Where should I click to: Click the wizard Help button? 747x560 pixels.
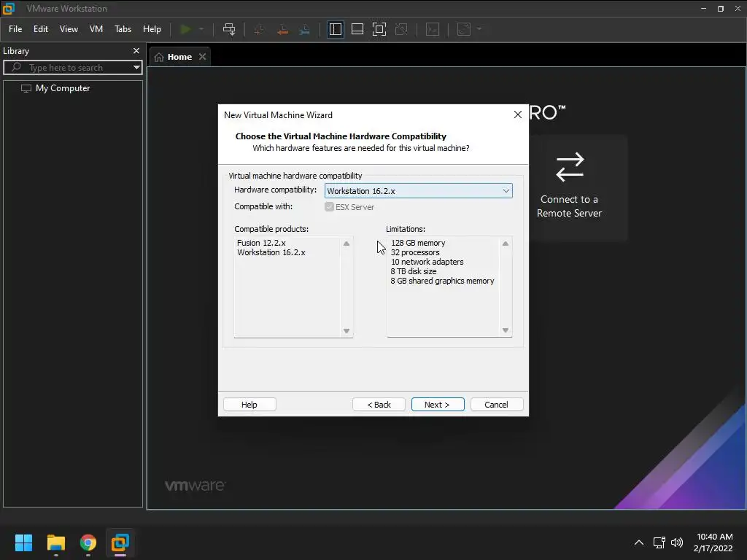249,404
